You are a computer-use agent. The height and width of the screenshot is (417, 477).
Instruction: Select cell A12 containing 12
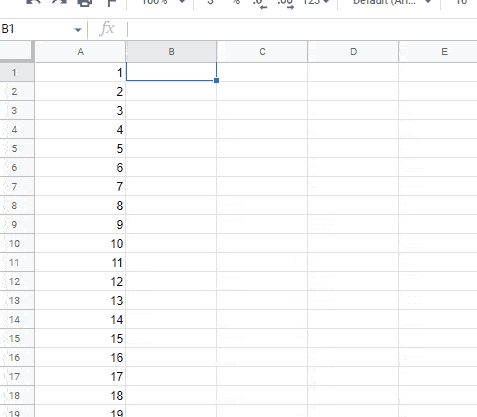[80, 281]
